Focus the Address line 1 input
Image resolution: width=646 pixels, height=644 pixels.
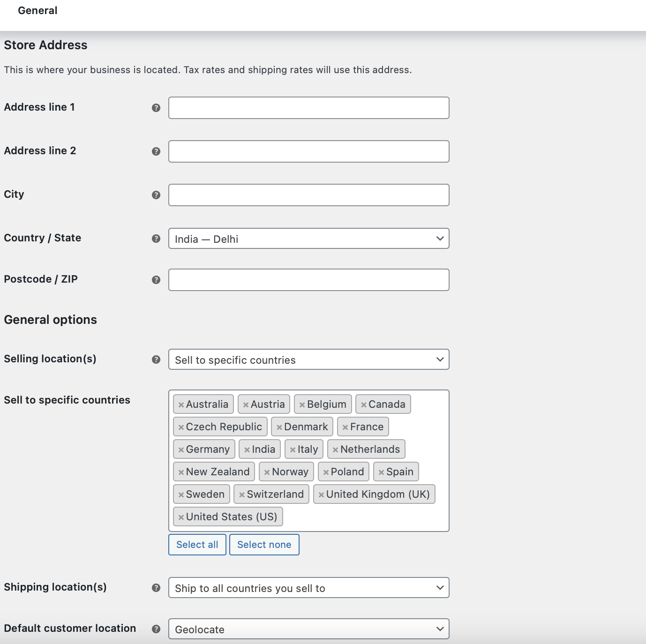pyautogui.click(x=308, y=108)
